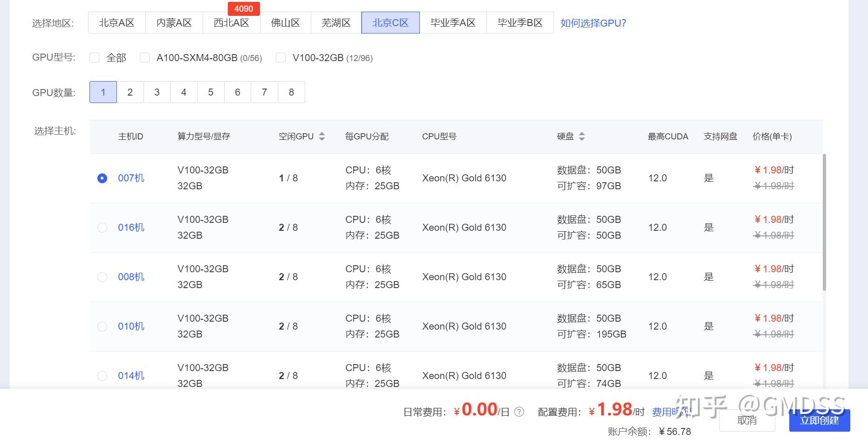Image resolution: width=868 pixels, height=441 pixels.
Task: Check the V100-32GB GPU type checkbox
Action: tap(280, 57)
